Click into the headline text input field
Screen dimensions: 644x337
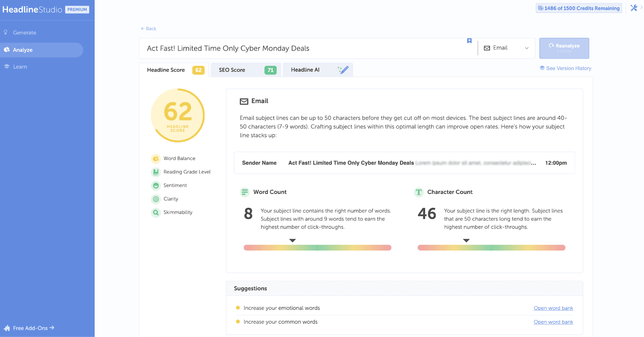(x=302, y=48)
